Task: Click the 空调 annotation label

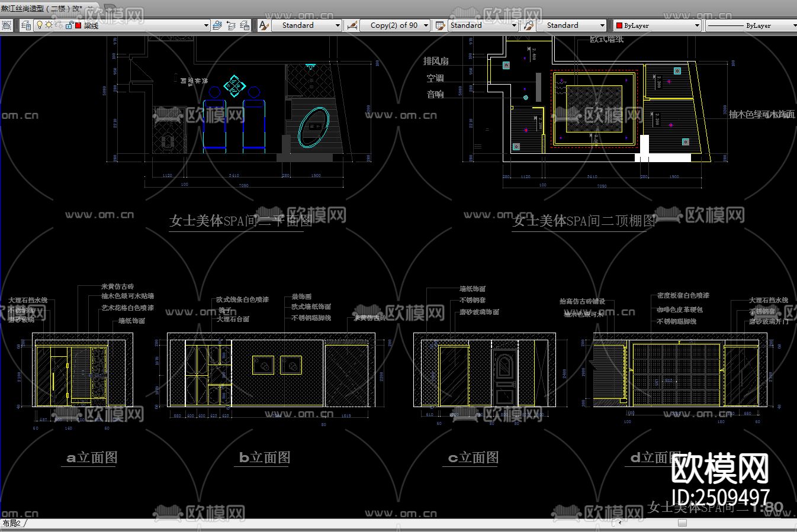Action: tap(435, 78)
